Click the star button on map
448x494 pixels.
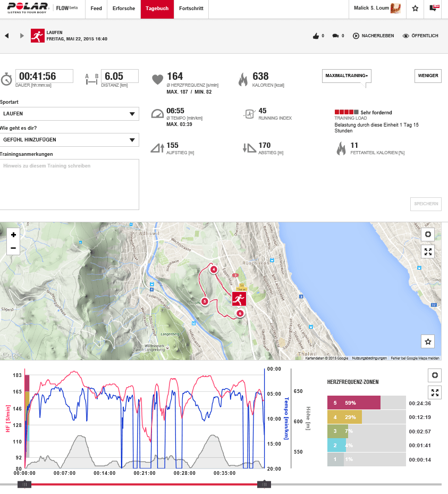[x=429, y=341]
